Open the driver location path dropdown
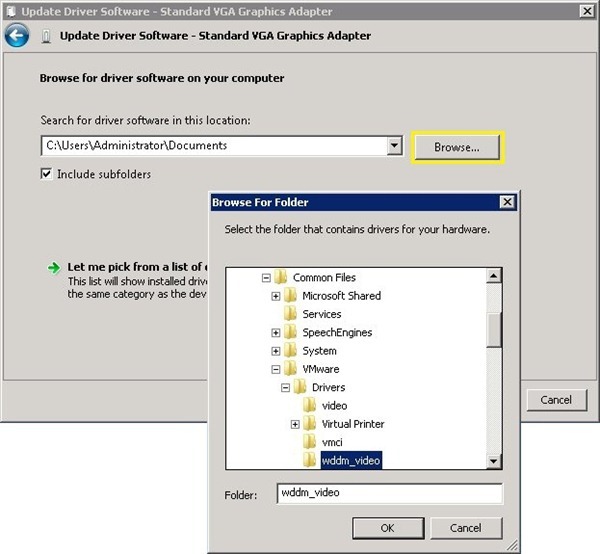 (x=394, y=146)
